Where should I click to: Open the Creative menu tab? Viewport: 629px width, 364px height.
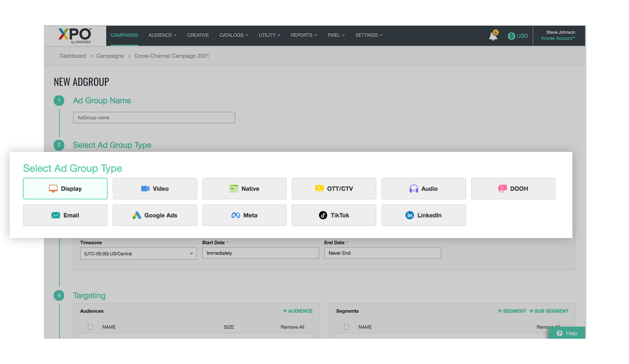198,35
